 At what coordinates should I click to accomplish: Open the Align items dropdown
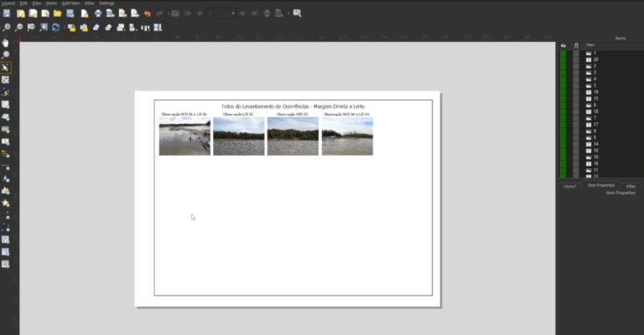[133, 28]
